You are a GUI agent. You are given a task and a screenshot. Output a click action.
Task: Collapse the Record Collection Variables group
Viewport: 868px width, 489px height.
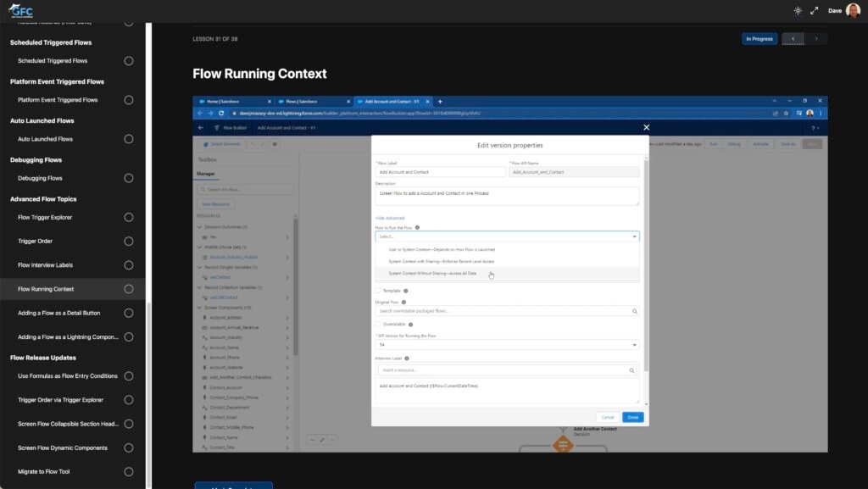(200, 287)
